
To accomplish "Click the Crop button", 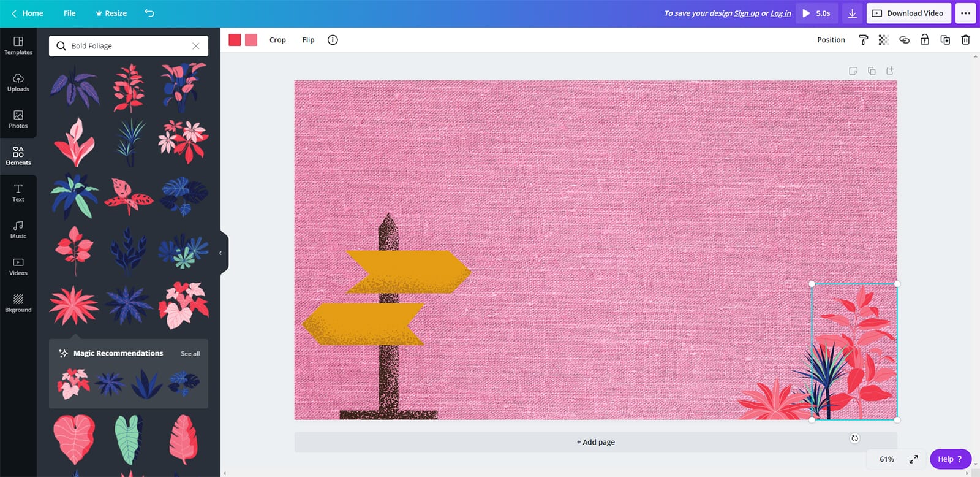I will pyautogui.click(x=277, y=40).
